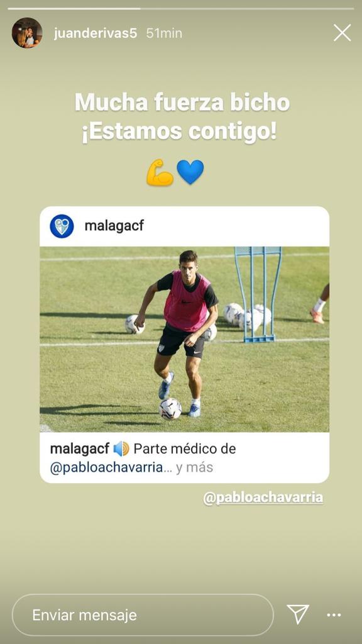Screen dimensions: 362x644
Task: Open juanderivas5 profile picture
Action: (27, 33)
